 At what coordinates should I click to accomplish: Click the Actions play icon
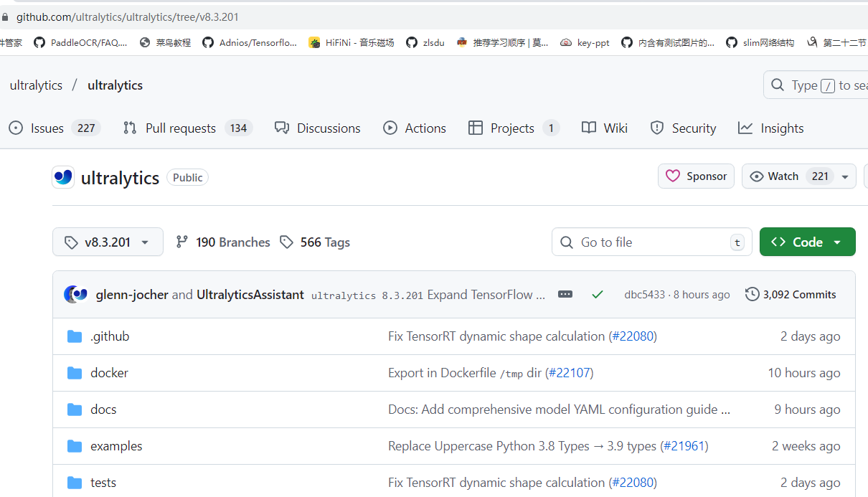tap(390, 128)
